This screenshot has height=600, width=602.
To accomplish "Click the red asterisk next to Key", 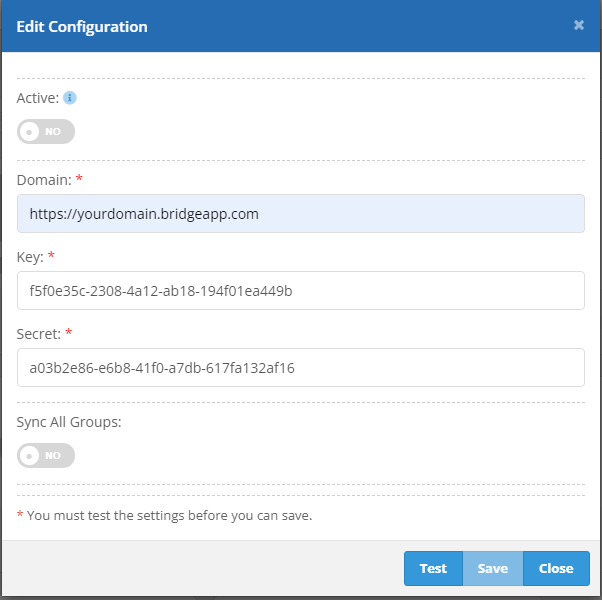I will (x=51, y=256).
